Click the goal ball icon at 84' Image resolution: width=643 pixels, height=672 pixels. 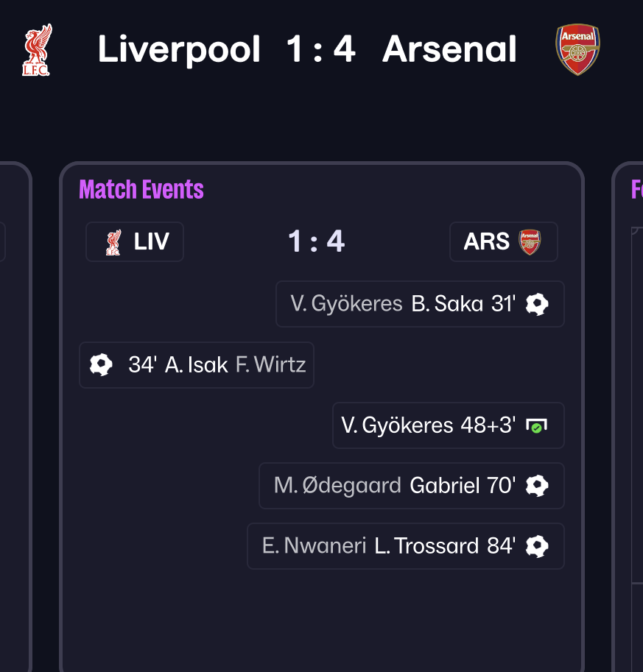point(537,546)
